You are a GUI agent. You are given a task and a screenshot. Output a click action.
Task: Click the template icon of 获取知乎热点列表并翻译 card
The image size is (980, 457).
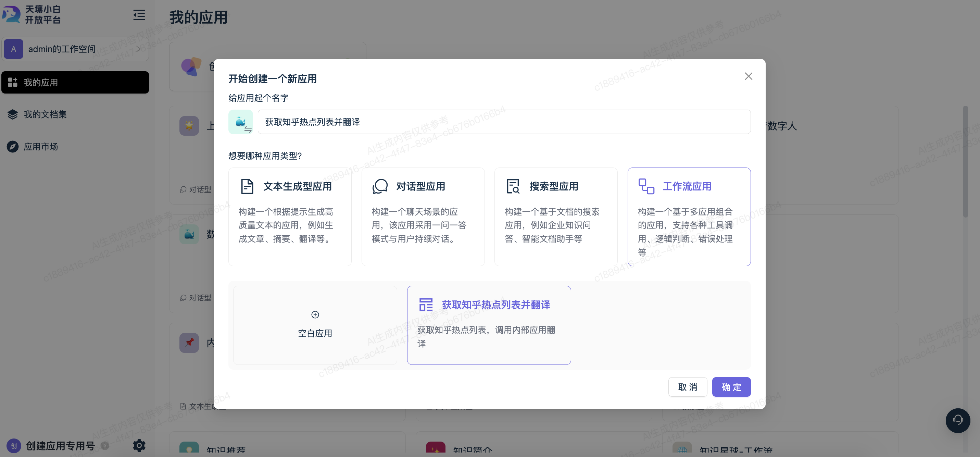tap(426, 305)
